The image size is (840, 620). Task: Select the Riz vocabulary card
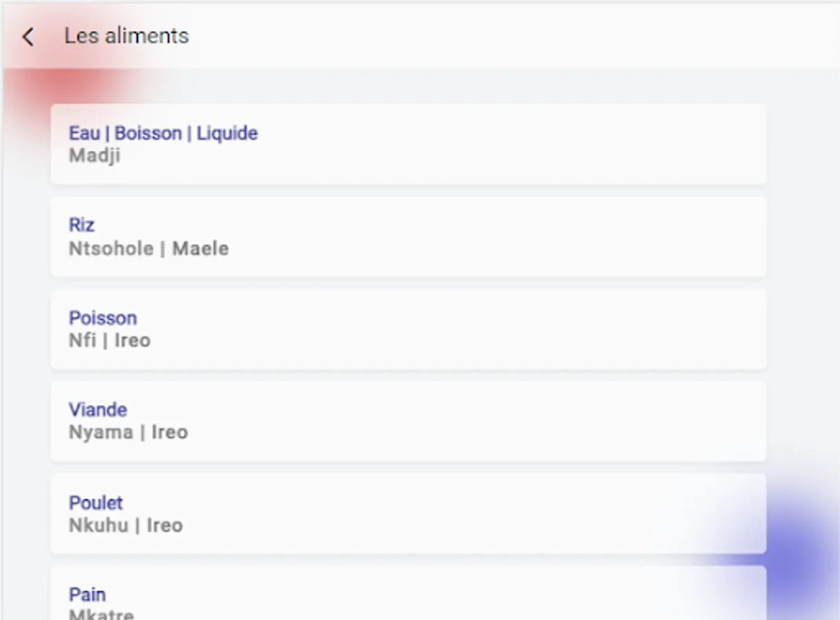coord(408,236)
